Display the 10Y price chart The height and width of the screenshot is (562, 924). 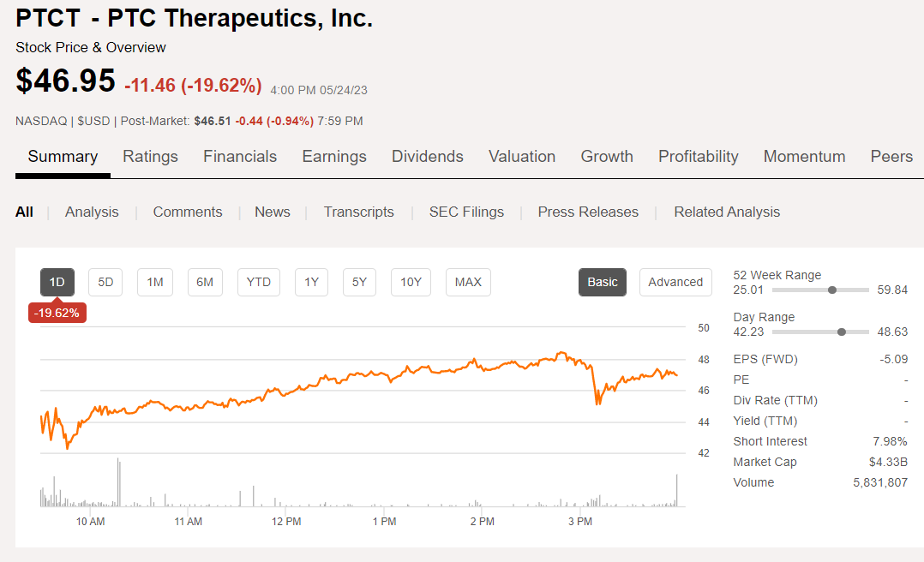pyautogui.click(x=411, y=282)
